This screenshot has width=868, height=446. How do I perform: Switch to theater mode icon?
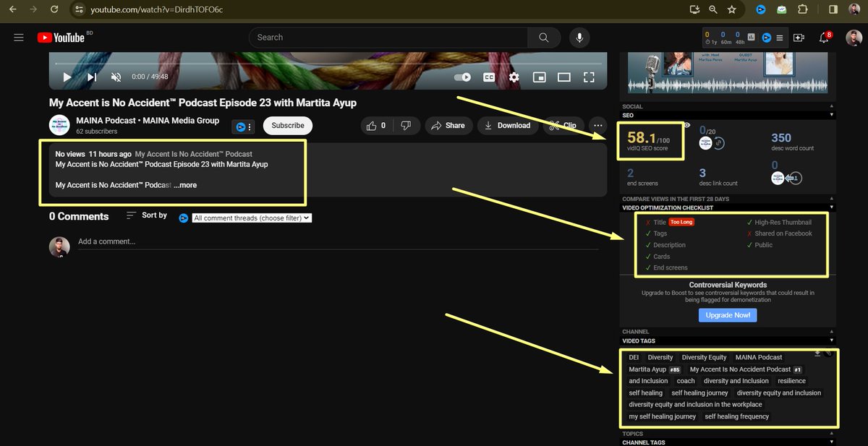pyautogui.click(x=564, y=77)
